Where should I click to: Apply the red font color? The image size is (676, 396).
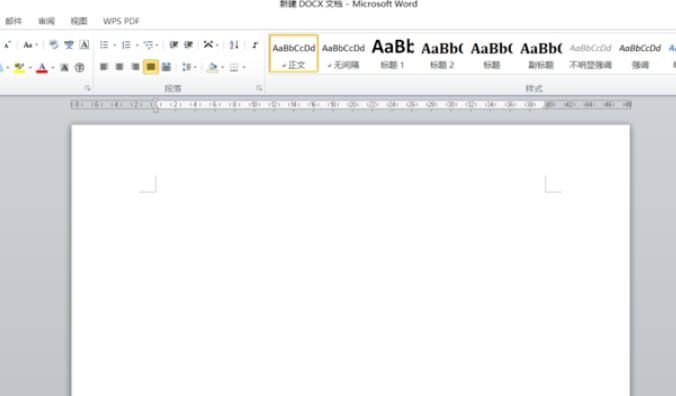[x=42, y=68]
